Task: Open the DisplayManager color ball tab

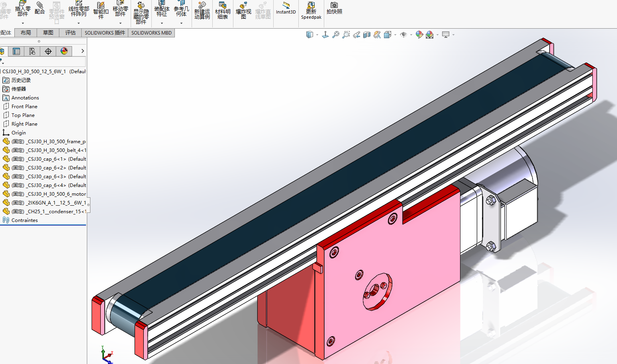Action: pos(64,51)
